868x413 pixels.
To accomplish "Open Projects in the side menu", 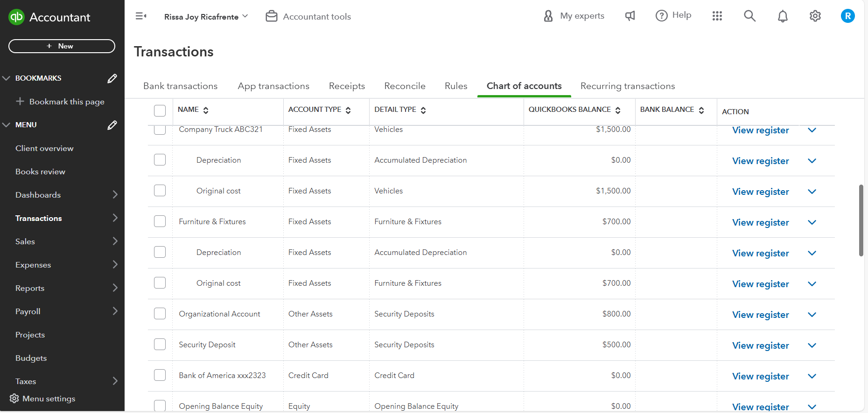I will (30, 335).
